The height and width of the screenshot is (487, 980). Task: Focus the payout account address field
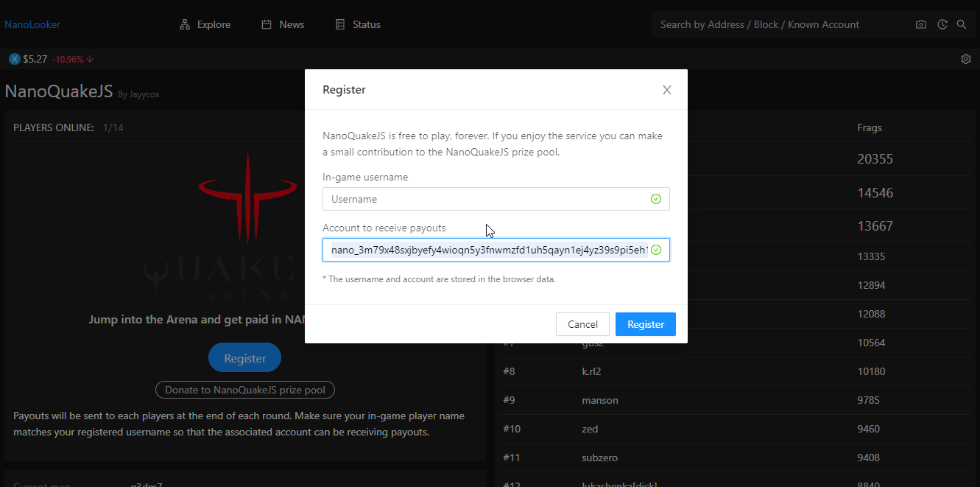point(496,250)
